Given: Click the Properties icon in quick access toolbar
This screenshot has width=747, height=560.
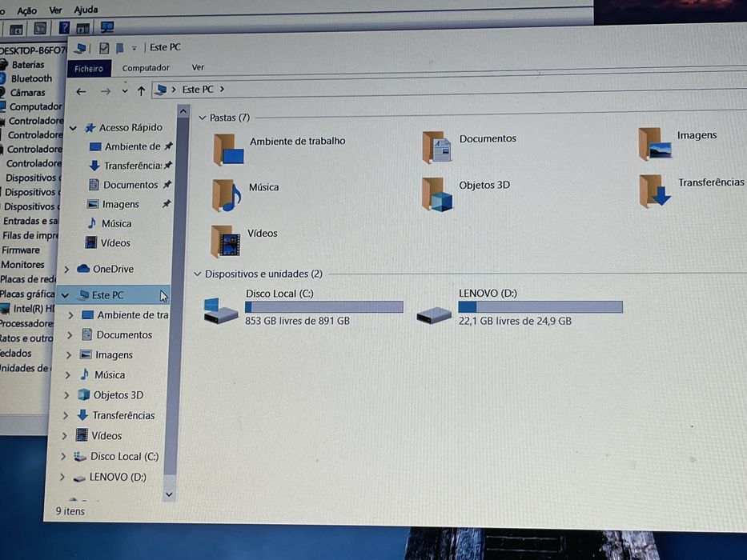Looking at the screenshot, I should tap(104, 48).
